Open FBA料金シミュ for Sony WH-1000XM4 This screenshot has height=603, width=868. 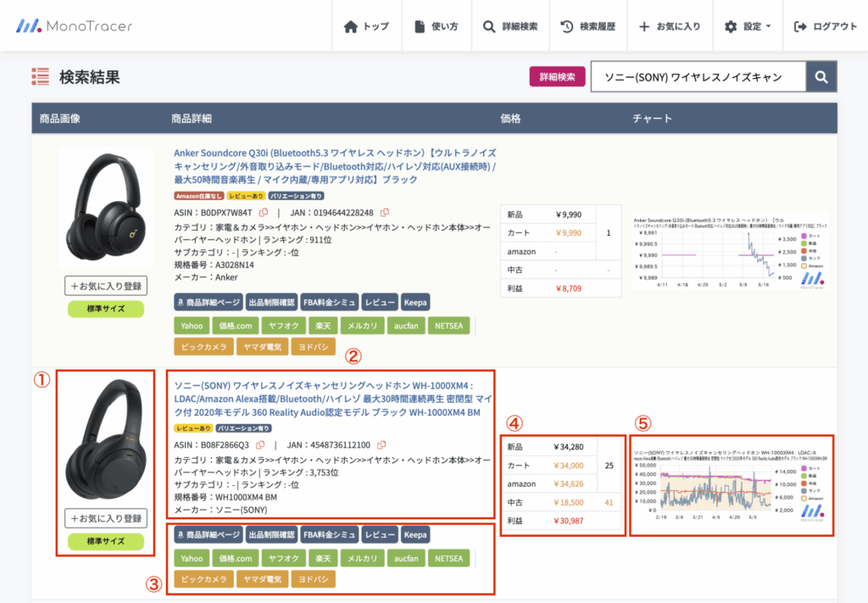(x=330, y=535)
